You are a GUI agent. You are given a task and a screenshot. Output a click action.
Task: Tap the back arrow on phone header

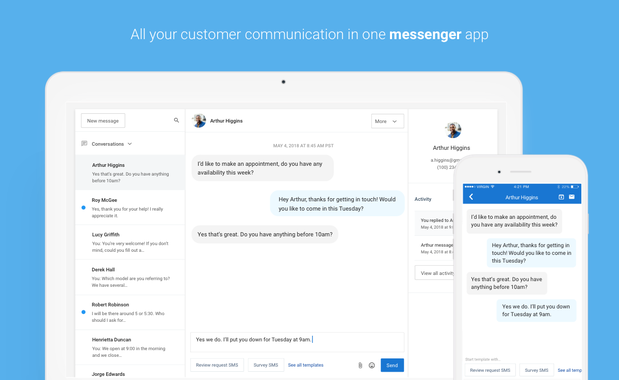tap(471, 197)
